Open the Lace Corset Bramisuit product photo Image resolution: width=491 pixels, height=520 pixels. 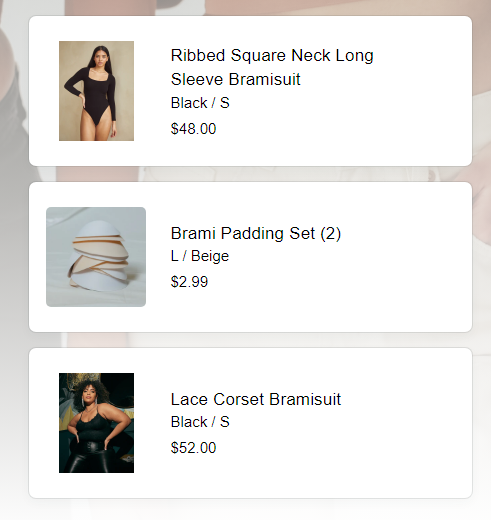coord(96,423)
